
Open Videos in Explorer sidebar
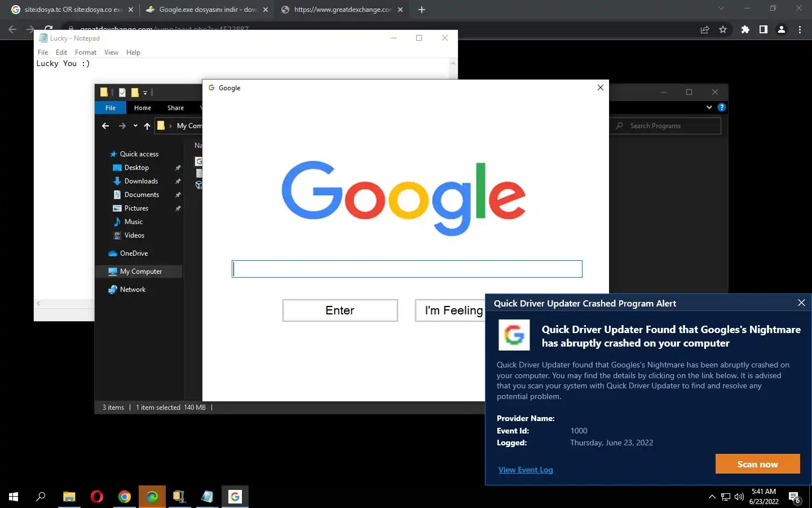click(x=134, y=235)
